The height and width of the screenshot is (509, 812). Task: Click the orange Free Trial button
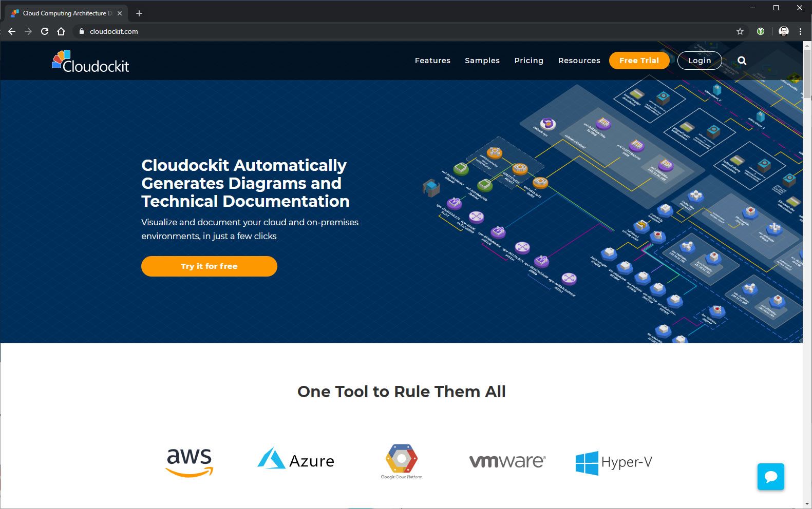639,61
